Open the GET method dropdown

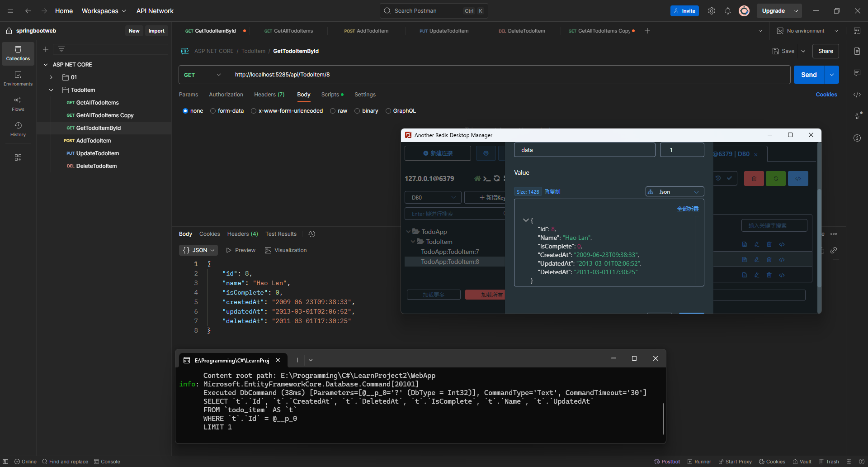pyautogui.click(x=203, y=75)
